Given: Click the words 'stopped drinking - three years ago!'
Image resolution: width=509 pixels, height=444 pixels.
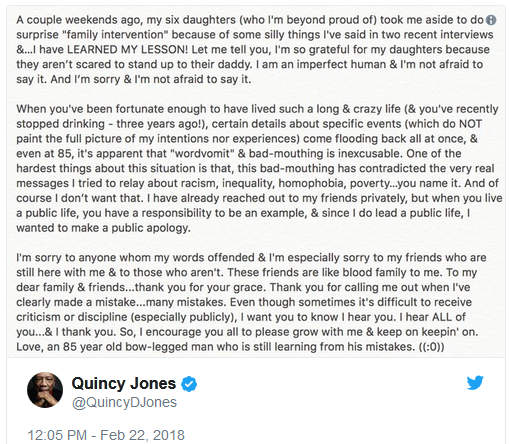Looking at the screenshot, I should [x=111, y=124].
